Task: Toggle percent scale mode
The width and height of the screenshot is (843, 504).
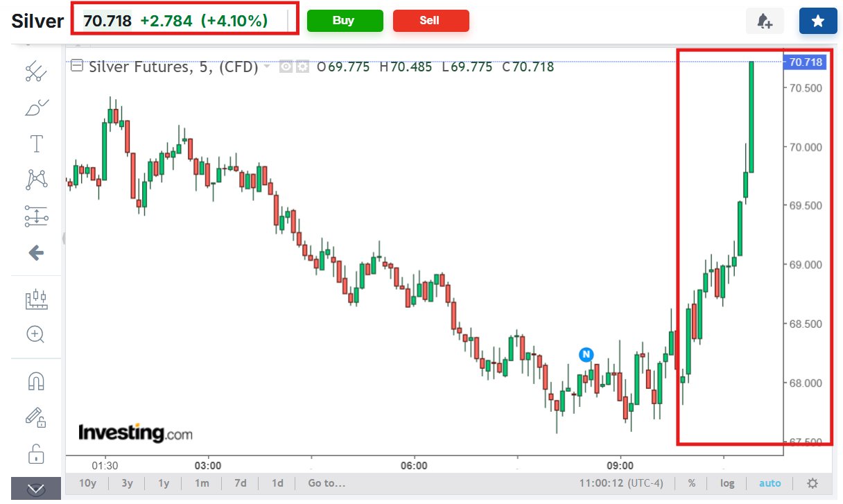Action: (x=692, y=483)
